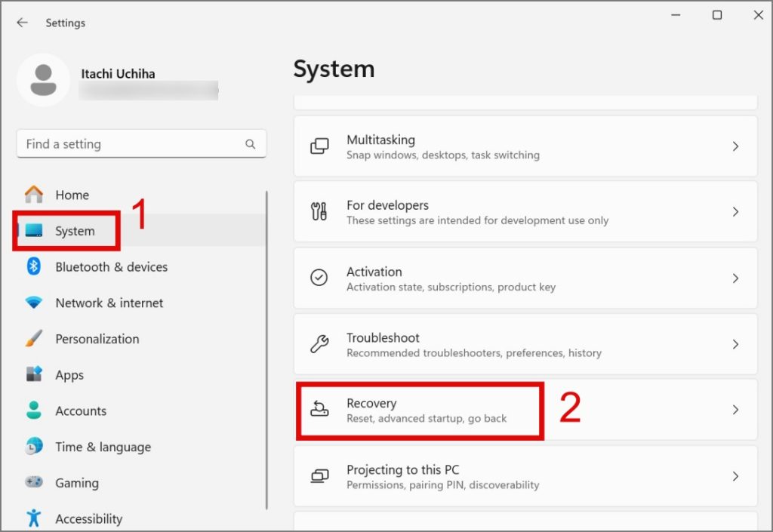
Task: Expand Projecting to this PC options
Action: coord(735,475)
